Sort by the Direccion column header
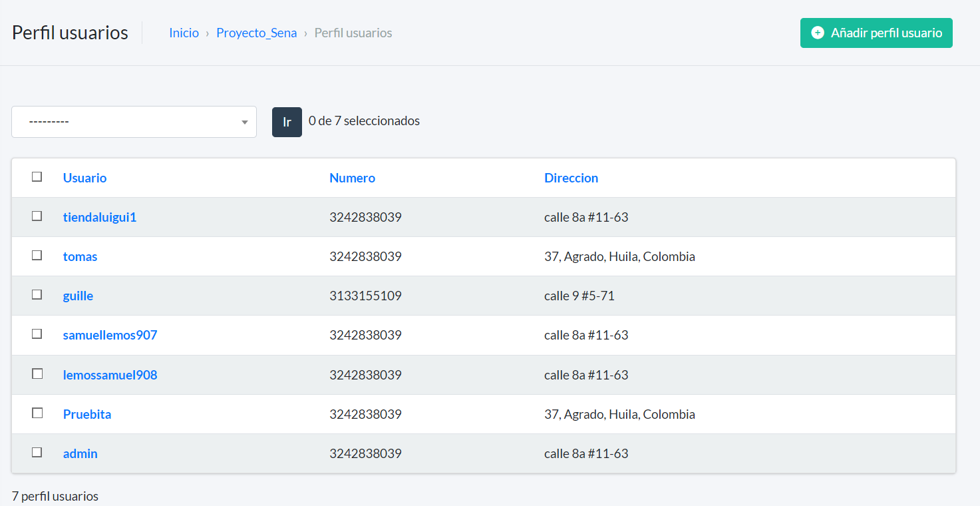 pyautogui.click(x=571, y=178)
